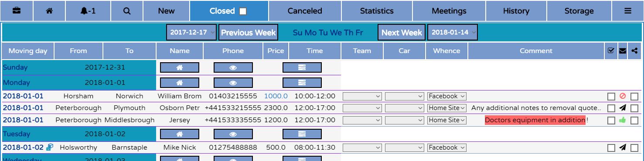Open the hamburger menu icon
644x161 pixels.
(x=628, y=11)
